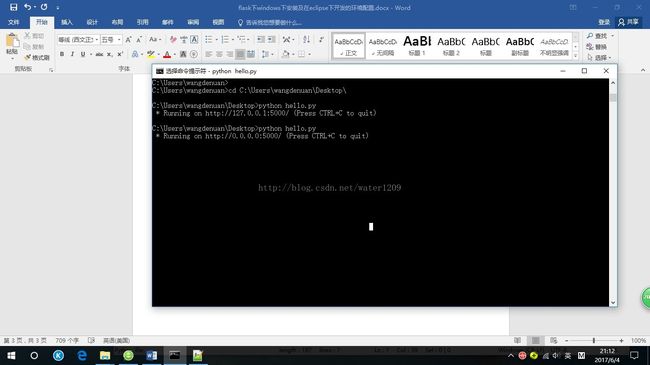This screenshot has height=365, width=650.
Task: Click the zoom in plus button
Action: tap(621, 341)
